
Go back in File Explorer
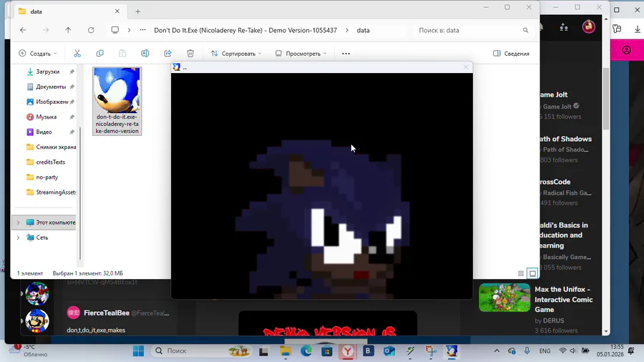coord(23,30)
